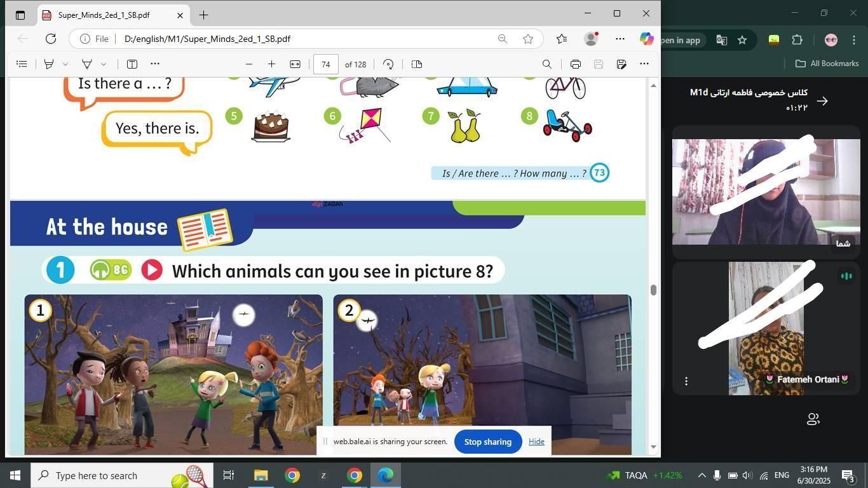Click picture 1 in the story
The image size is (868, 488).
coord(173,375)
